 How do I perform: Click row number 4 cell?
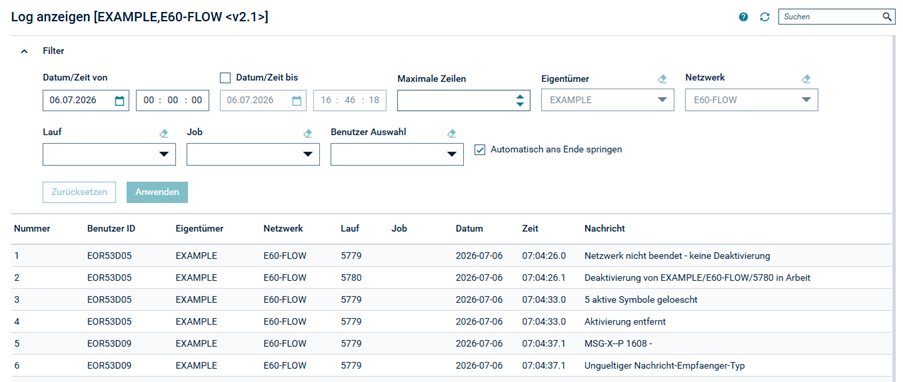17,322
